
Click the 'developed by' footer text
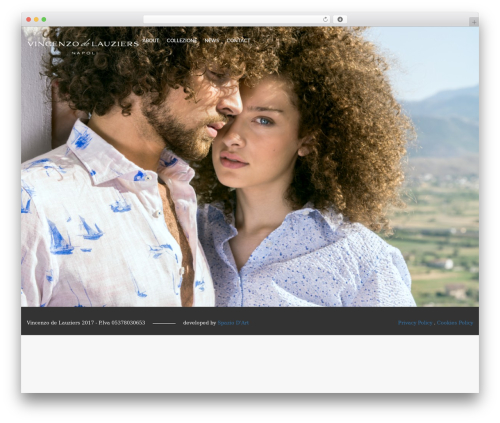pos(199,323)
